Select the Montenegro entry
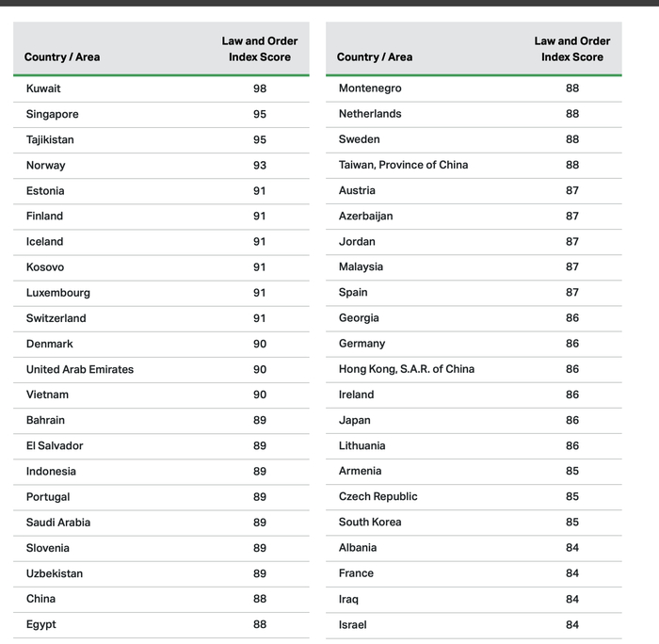Screen dimensions: 659x644 click(x=370, y=89)
